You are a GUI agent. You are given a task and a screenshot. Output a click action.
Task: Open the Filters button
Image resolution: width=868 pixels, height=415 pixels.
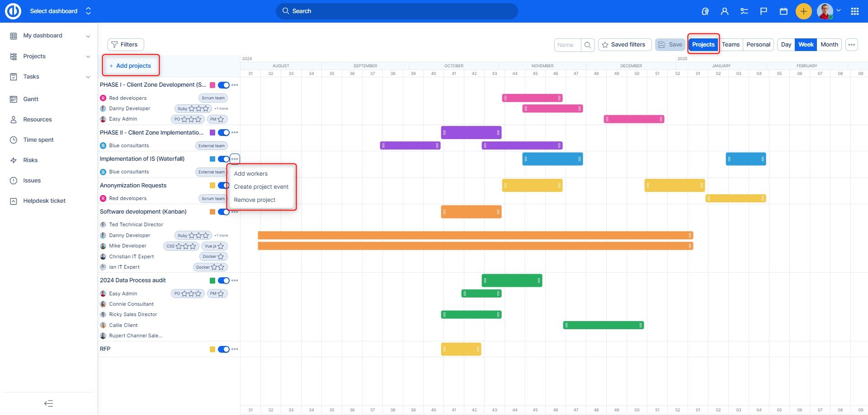pos(125,45)
